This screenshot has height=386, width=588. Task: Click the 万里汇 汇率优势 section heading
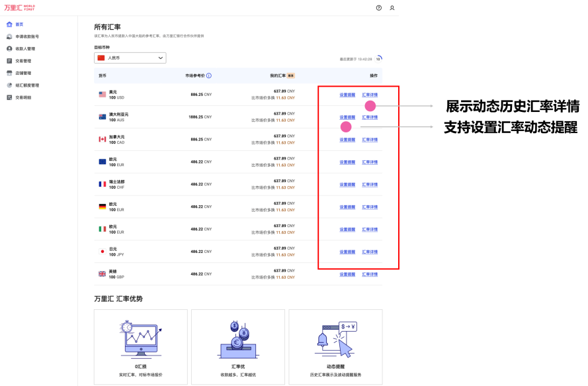118,299
